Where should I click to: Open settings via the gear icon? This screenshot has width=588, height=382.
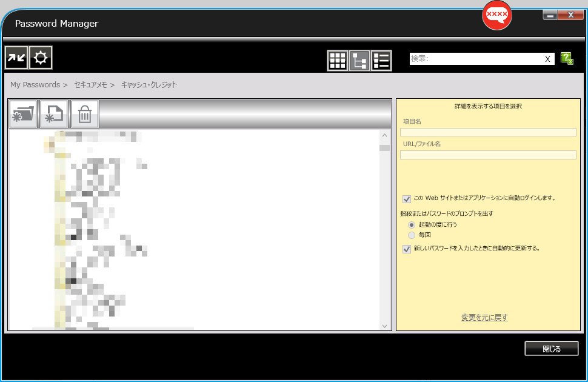(x=41, y=58)
